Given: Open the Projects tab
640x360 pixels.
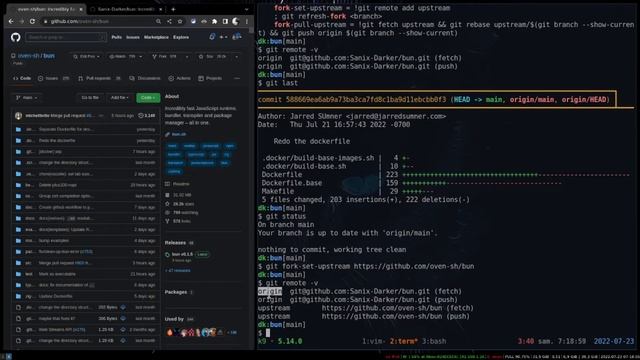Looking at the screenshot, I should pos(210,78).
